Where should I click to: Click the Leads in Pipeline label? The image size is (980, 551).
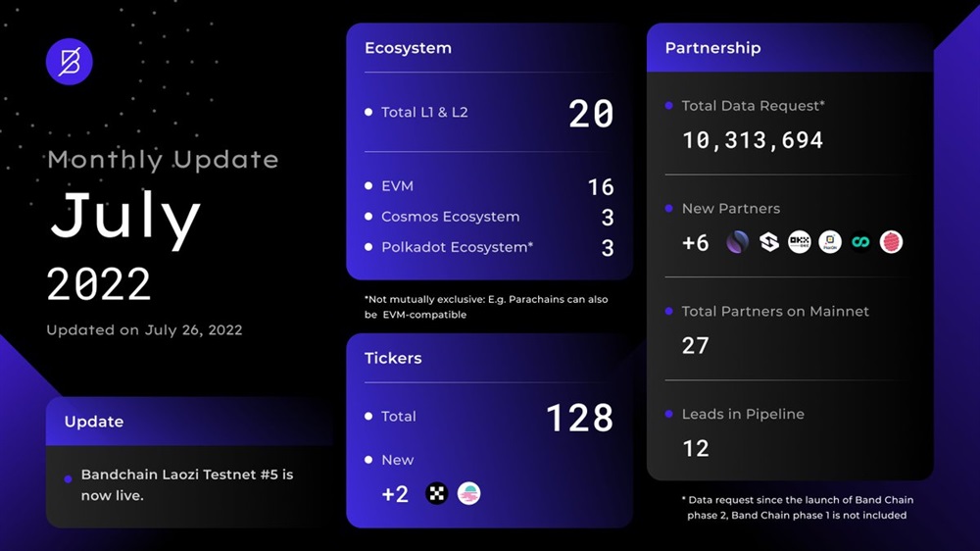(x=743, y=414)
